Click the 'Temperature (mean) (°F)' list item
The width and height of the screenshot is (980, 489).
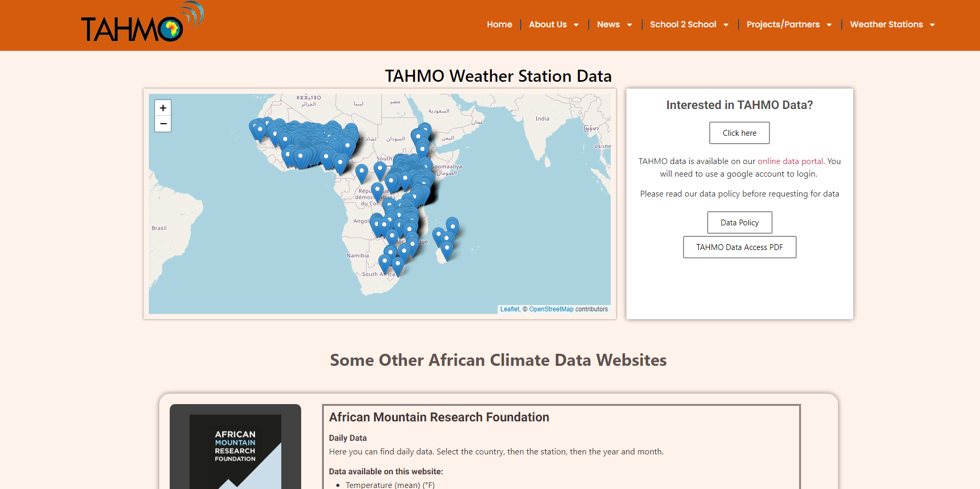pyautogui.click(x=390, y=485)
